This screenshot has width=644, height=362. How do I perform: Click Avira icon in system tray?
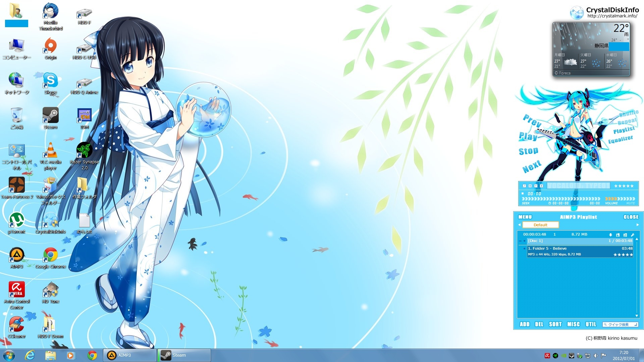pos(547,356)
